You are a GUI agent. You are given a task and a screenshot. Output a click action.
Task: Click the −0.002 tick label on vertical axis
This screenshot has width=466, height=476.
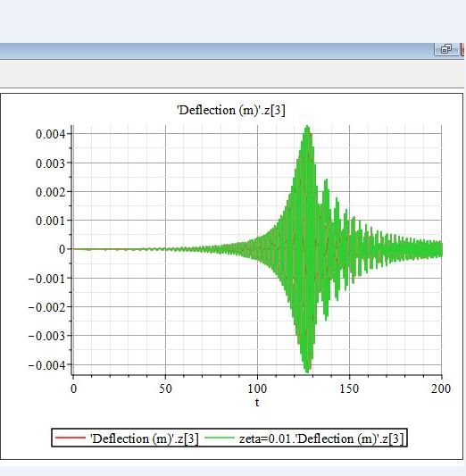coord(47,307)
